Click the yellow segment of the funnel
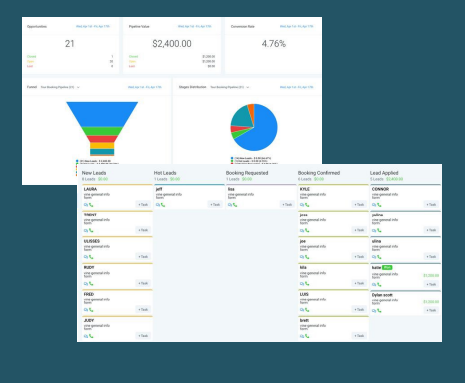 pos(102,146)
